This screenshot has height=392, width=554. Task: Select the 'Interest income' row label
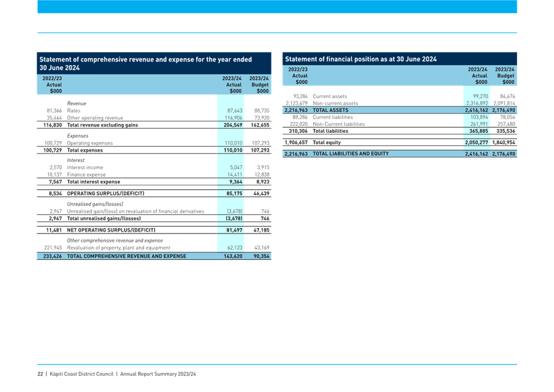85,168
